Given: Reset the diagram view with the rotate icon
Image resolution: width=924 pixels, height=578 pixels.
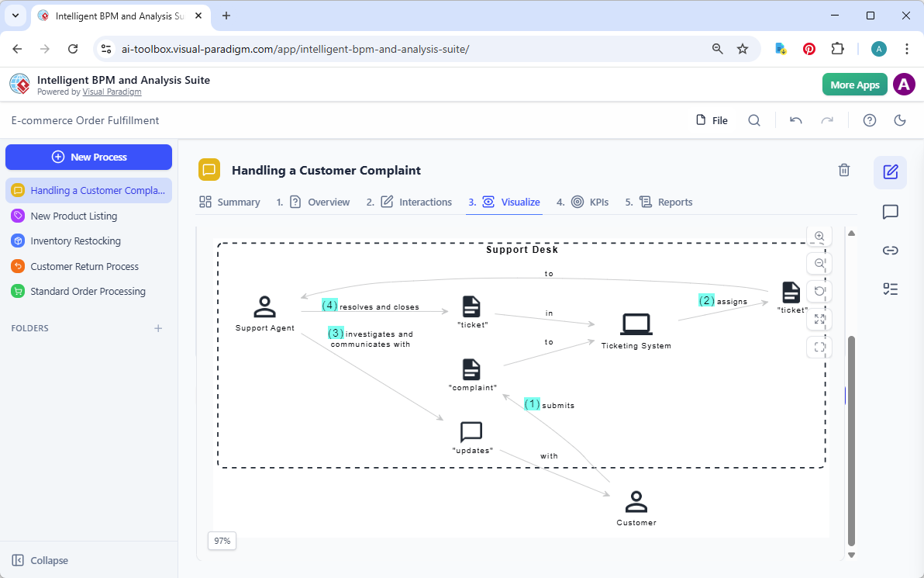Looking at the screenshot, I should (x=819, y=291).
